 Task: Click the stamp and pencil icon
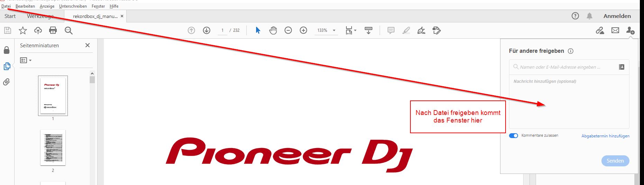click(437, 30)
